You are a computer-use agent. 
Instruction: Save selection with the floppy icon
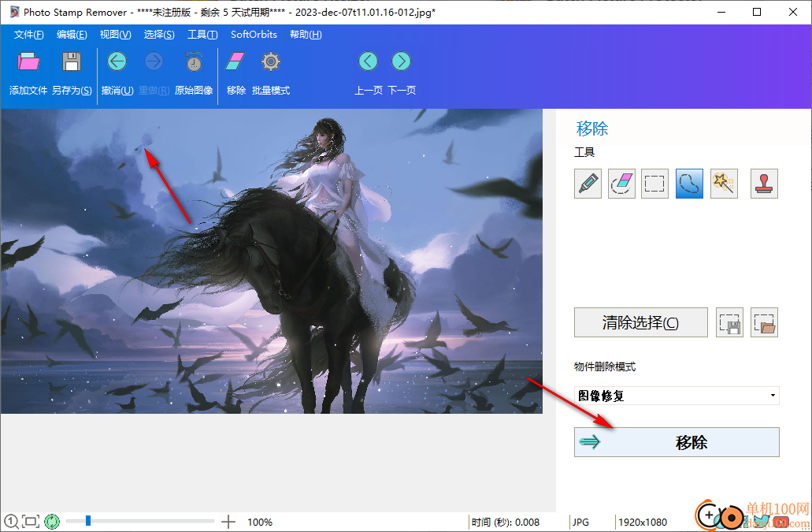729,322
